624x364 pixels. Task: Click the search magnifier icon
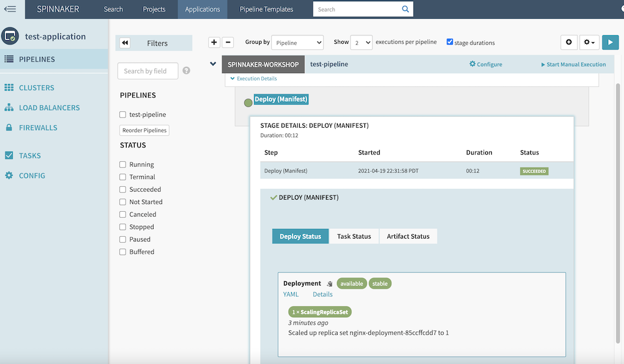click(x=405, y=9)
